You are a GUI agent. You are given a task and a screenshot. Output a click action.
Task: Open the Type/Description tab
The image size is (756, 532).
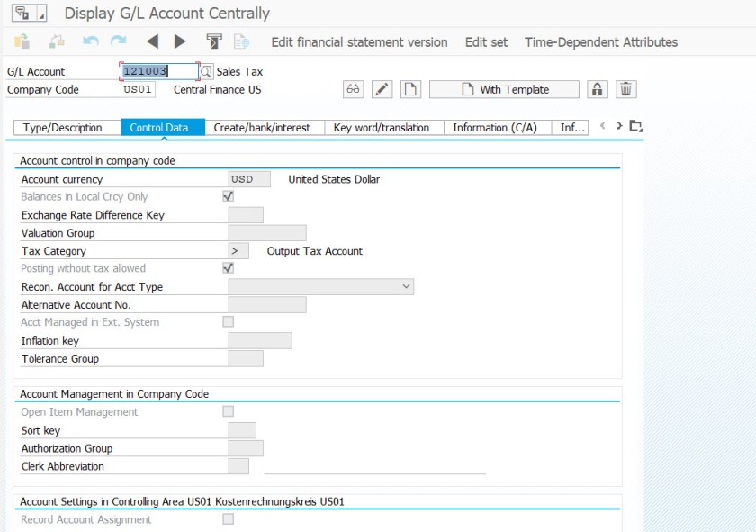click(x=67, y=127)
